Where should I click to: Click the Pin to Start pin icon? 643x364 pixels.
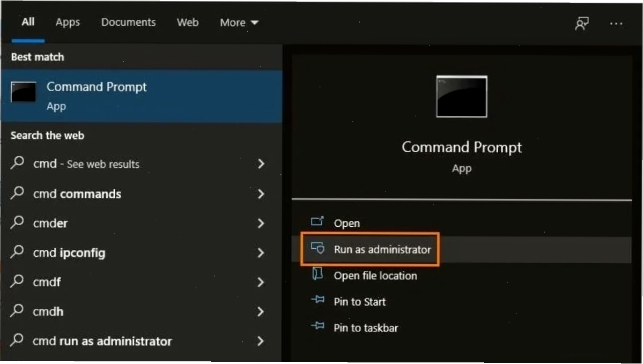click(x=317, y=300)
